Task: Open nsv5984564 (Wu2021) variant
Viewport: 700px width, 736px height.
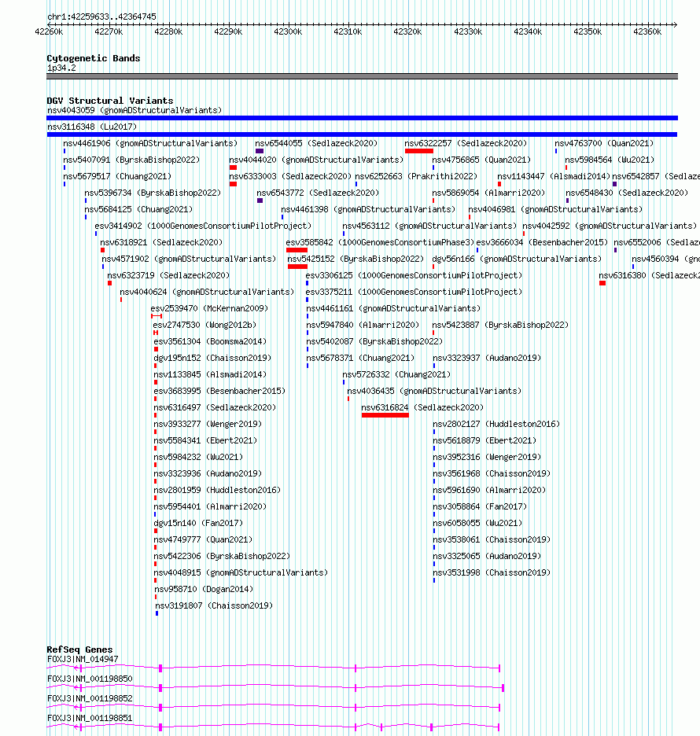Action: coord(610,160)
